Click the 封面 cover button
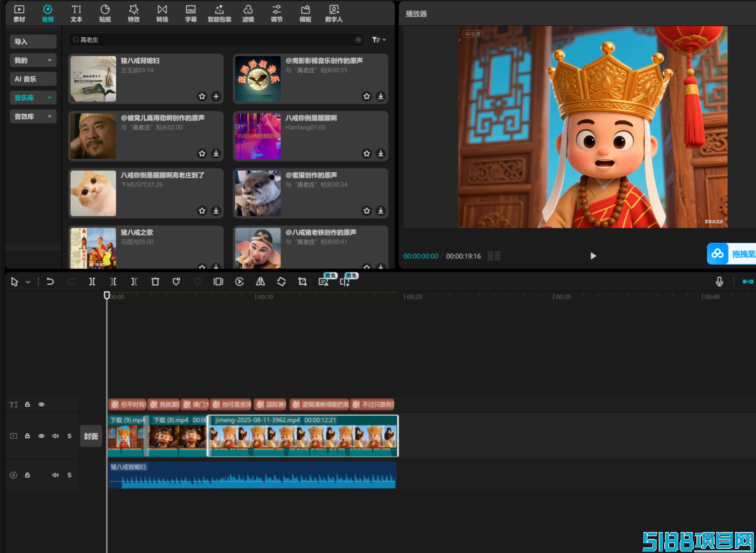Viewport: 756px width, 553px height. 91,436
